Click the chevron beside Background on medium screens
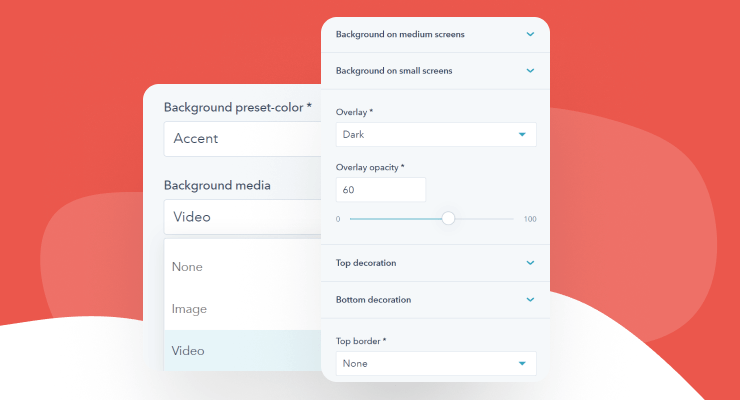Viewport: 740px width, 400px height. tap(530, 34)
